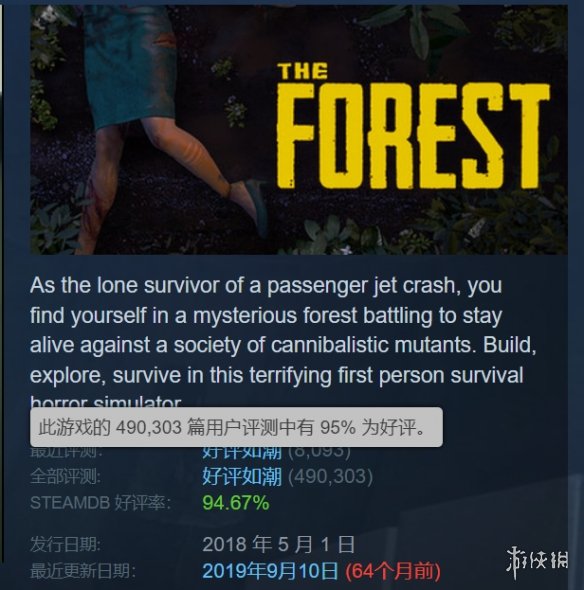The height and width of the screenshot is (590, 584).
Task: Click the 全部评测 label
Action: point(65,476)
